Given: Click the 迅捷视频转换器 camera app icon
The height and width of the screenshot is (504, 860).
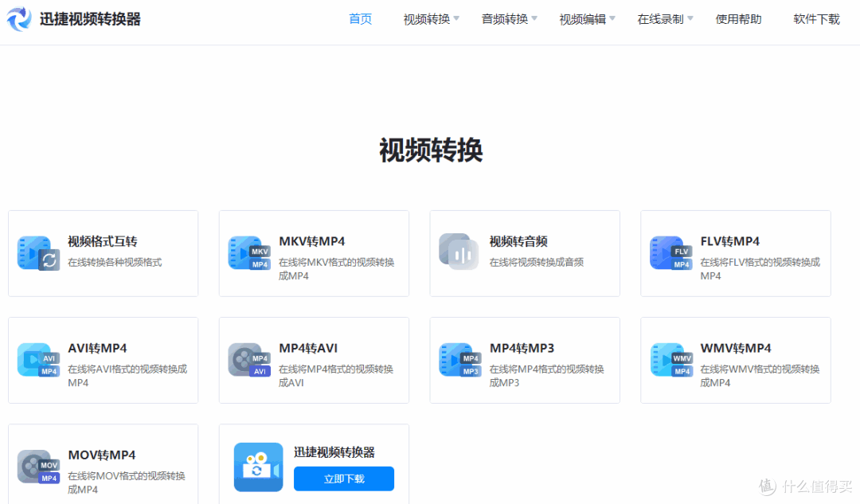Looking at the screenshot, I should tap(258, 467).
